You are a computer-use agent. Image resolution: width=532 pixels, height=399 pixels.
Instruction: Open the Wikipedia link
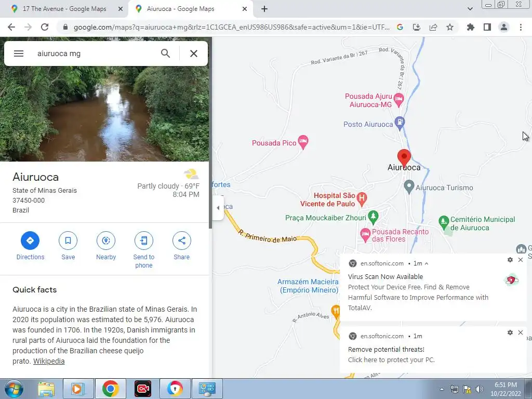pos(49,362)
